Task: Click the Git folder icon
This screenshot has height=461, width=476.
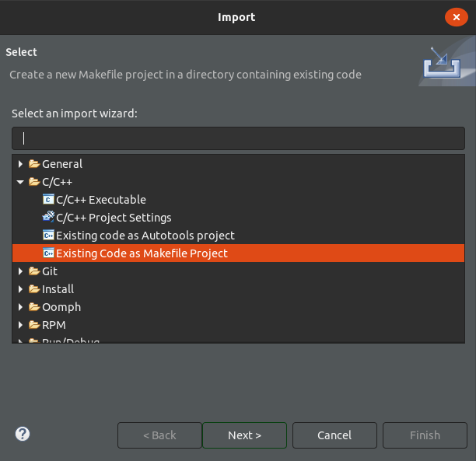Action: coord(34,271)
